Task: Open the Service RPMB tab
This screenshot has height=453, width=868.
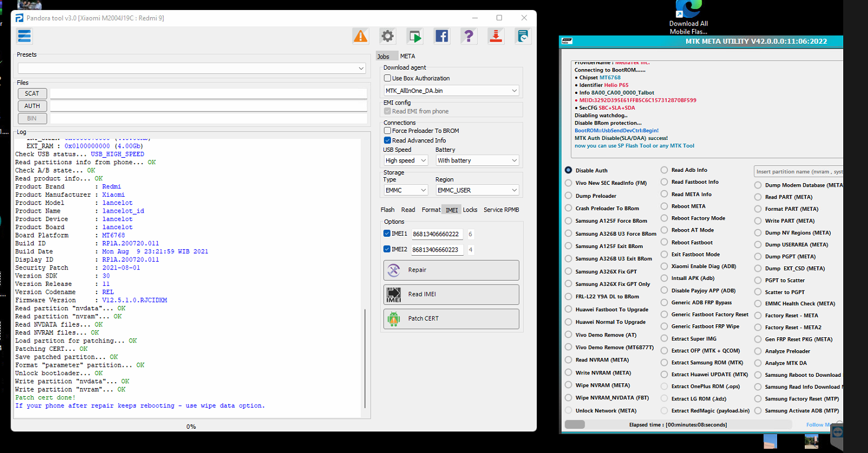Action: pyautogui.click(x=501, y=210)
